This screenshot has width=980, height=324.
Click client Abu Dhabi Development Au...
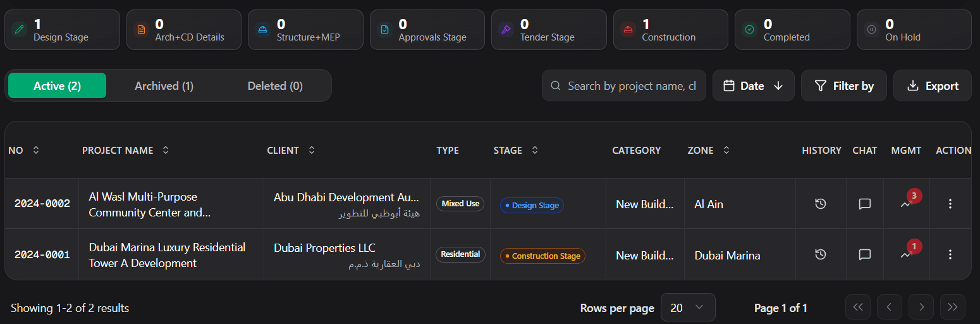346,197
